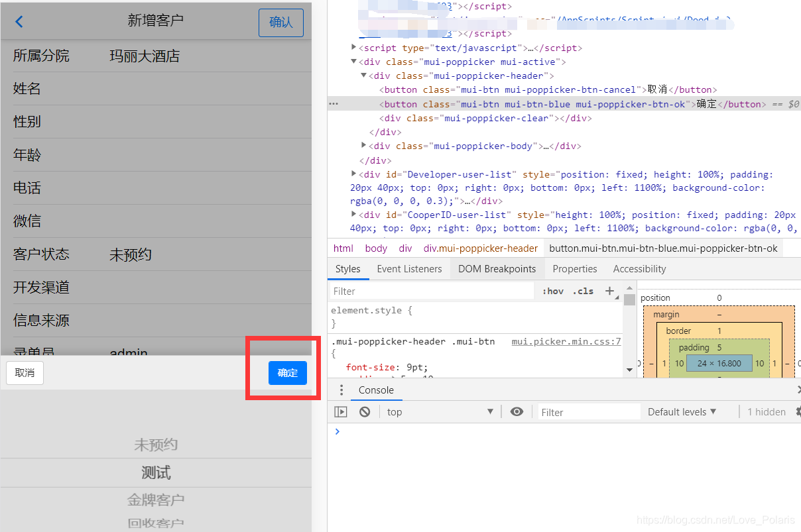Screen dimensions: 801x532
Task: Click button.mui-btn.mui-btn-blue breadcrumb item
Action: [x=663, y=248]
